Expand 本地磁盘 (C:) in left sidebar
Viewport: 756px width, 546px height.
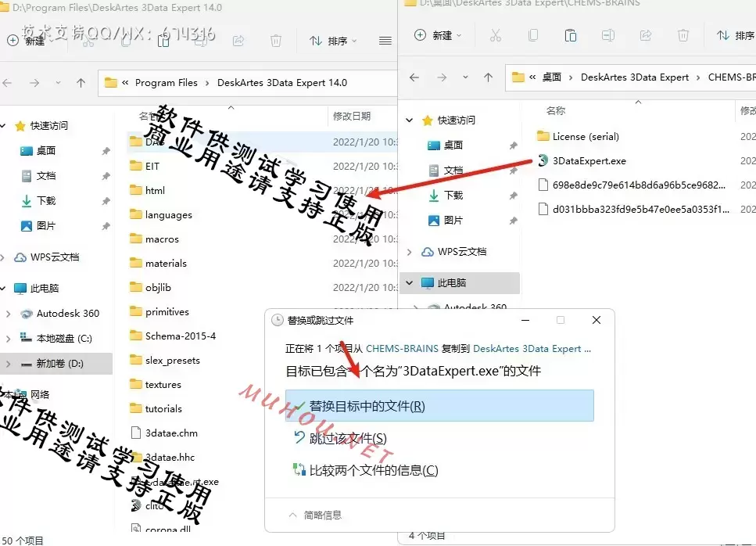pos(8,338)
